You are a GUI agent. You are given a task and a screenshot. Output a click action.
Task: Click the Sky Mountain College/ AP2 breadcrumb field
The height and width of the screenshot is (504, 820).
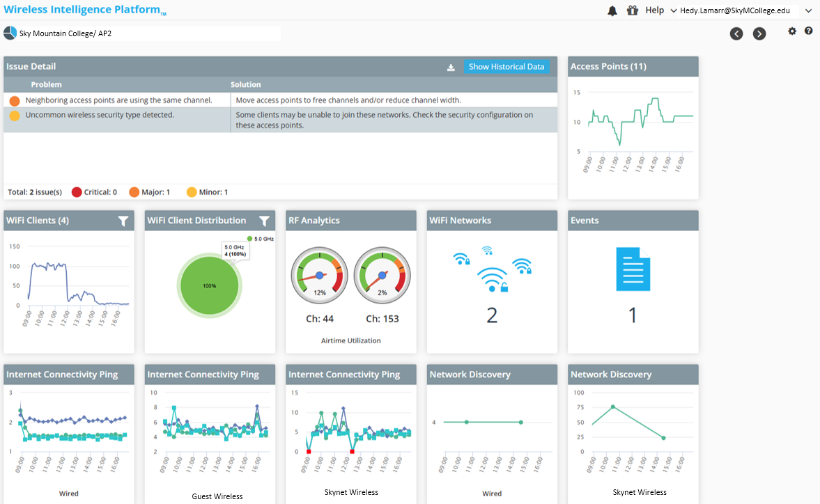(149, 33)
